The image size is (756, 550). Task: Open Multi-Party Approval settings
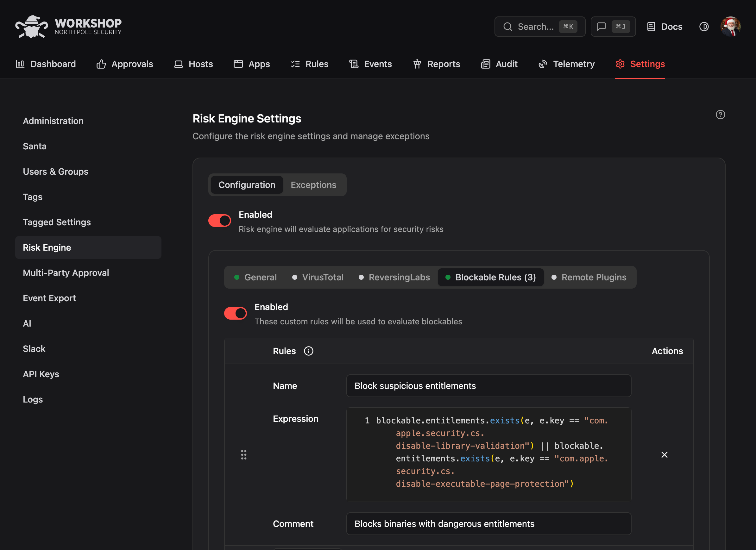click(x=88, y=273)
